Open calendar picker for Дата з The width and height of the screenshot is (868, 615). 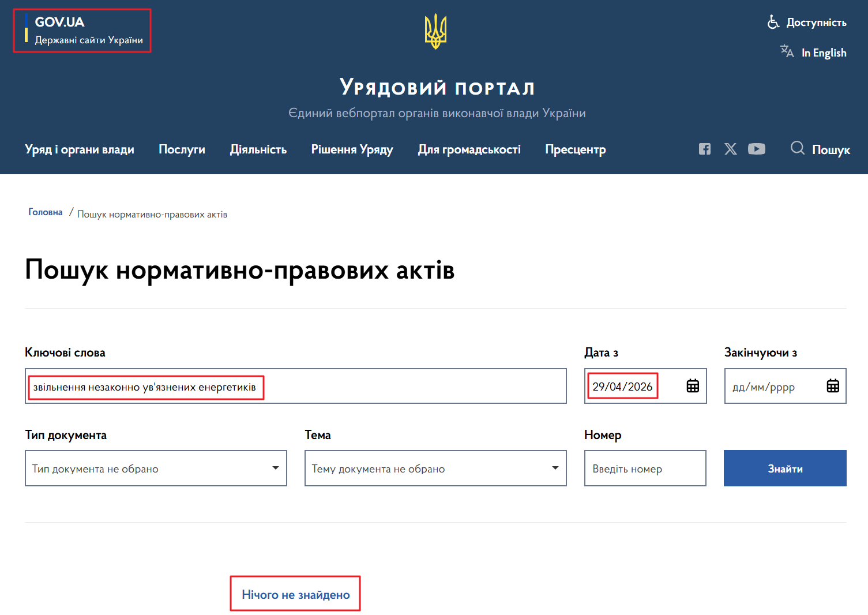[x=693, y=386]
